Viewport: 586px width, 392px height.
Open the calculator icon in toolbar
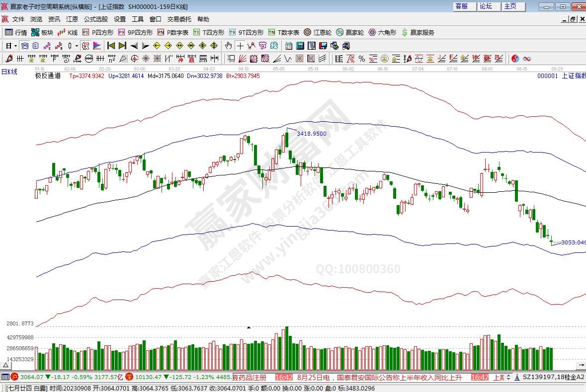click(300, 46)
